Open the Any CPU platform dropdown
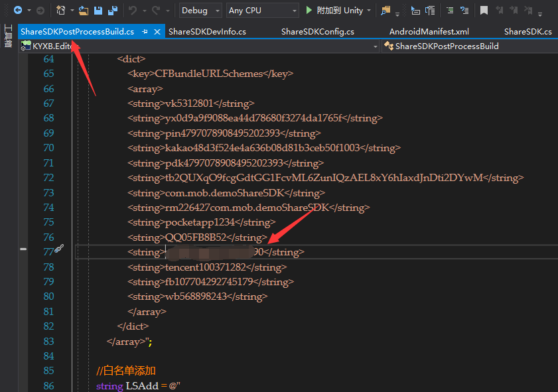Viewport: 558px width, 392px height. 262,11
